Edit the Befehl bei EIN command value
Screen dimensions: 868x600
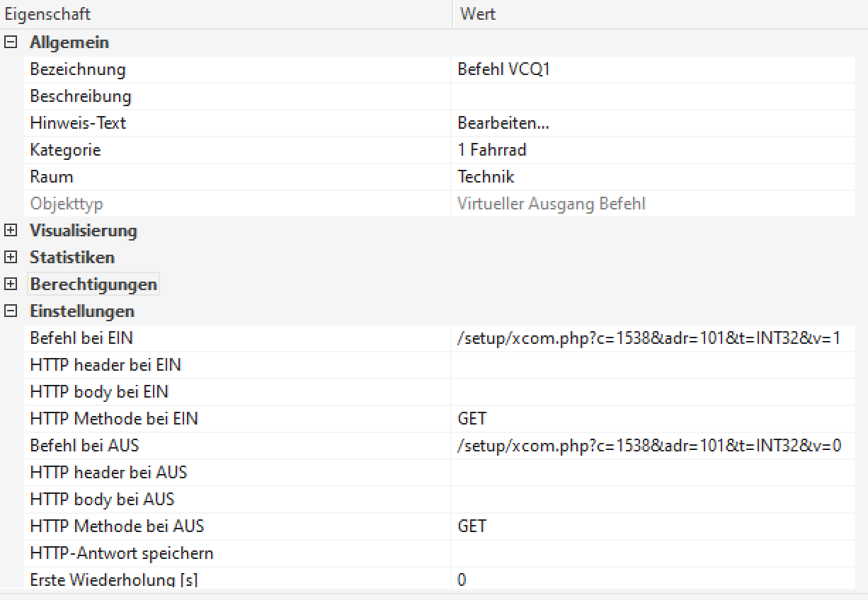coord(649,338)
